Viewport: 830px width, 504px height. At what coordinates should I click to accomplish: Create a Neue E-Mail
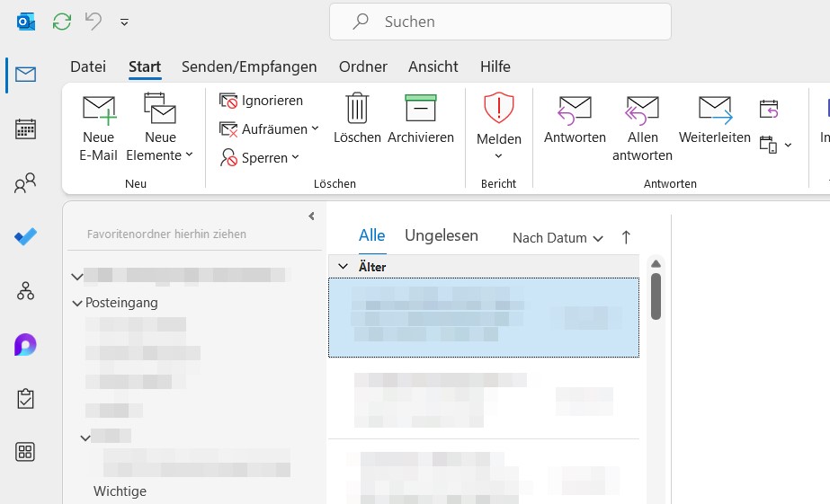pyautogui.click(x=98, y=128)
